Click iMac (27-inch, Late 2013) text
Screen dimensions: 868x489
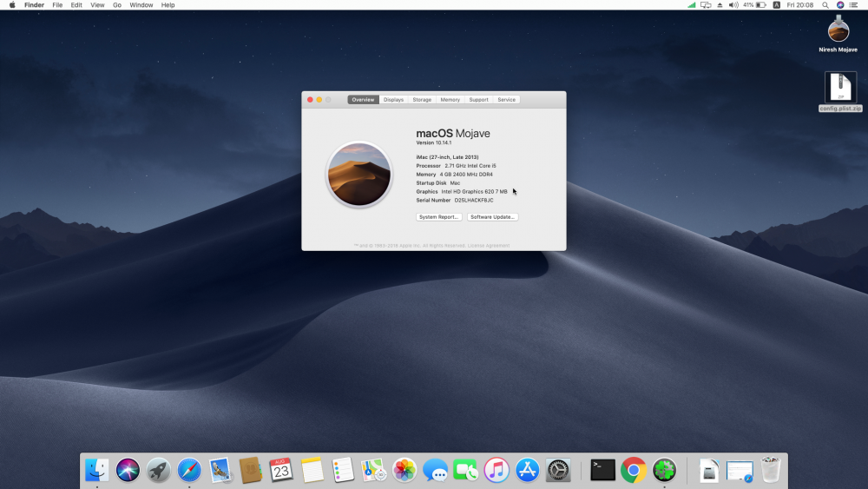pyautogui.click(x=447, y=157)
